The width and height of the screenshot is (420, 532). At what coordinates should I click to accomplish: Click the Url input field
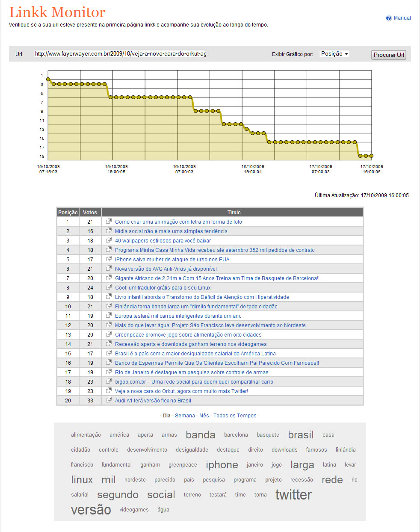coord(120,54)
